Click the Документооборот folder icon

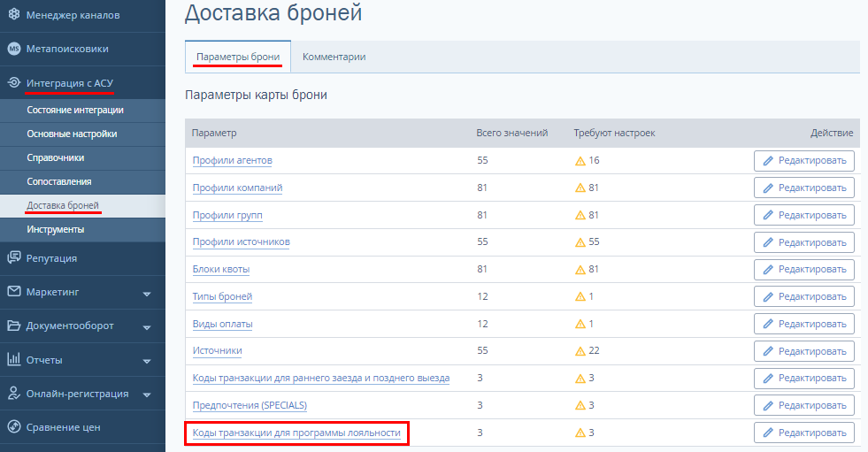tap(14, 326)
